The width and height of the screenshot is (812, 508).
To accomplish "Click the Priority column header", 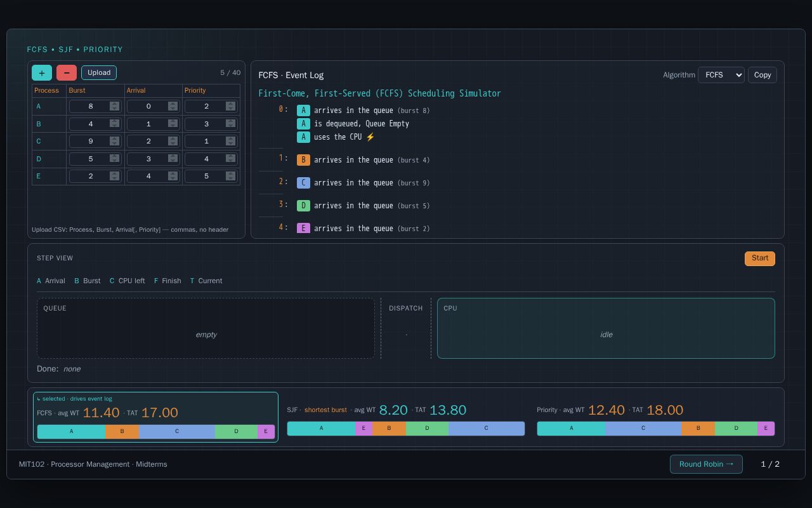I will click(x=211, y=91).
